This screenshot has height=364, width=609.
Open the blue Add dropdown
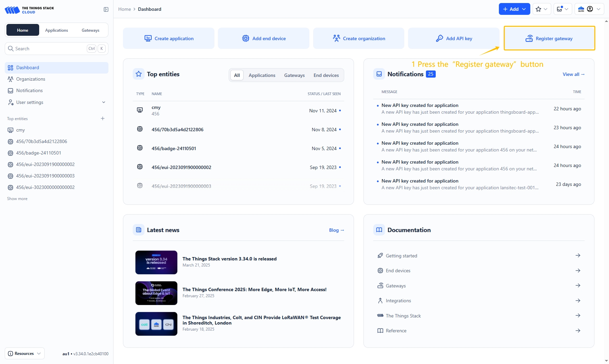tap(514, 9)
